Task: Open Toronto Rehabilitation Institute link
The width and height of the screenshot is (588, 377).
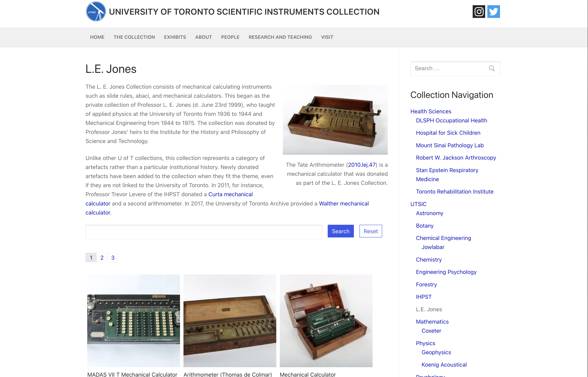Action: [x=455, y=192]
